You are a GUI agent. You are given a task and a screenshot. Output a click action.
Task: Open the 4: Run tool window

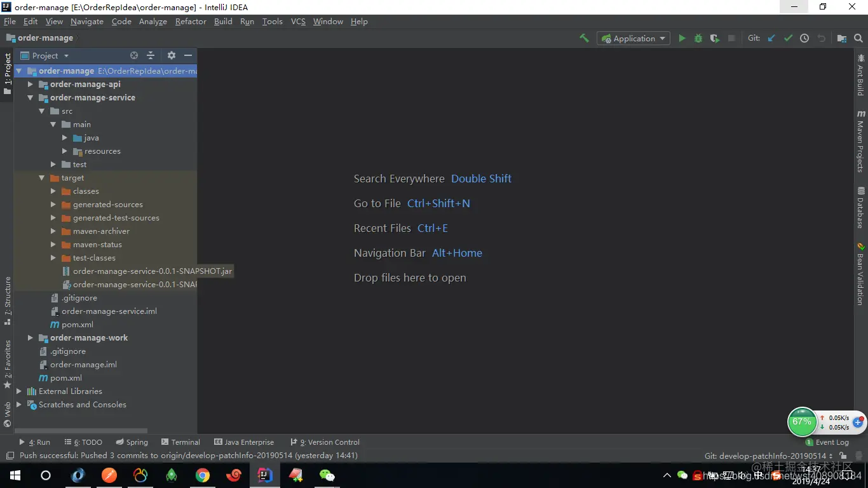tap(34, 442)
